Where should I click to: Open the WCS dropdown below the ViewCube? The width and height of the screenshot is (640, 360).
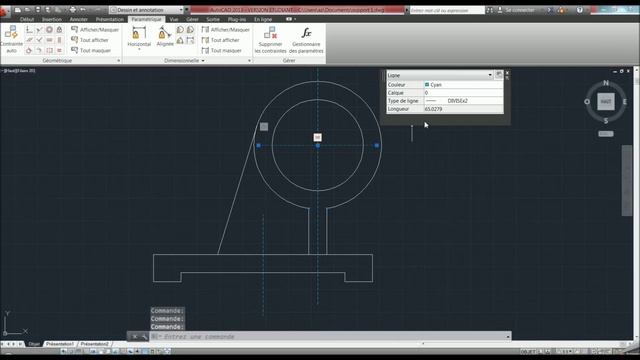(x=606, y=134)
